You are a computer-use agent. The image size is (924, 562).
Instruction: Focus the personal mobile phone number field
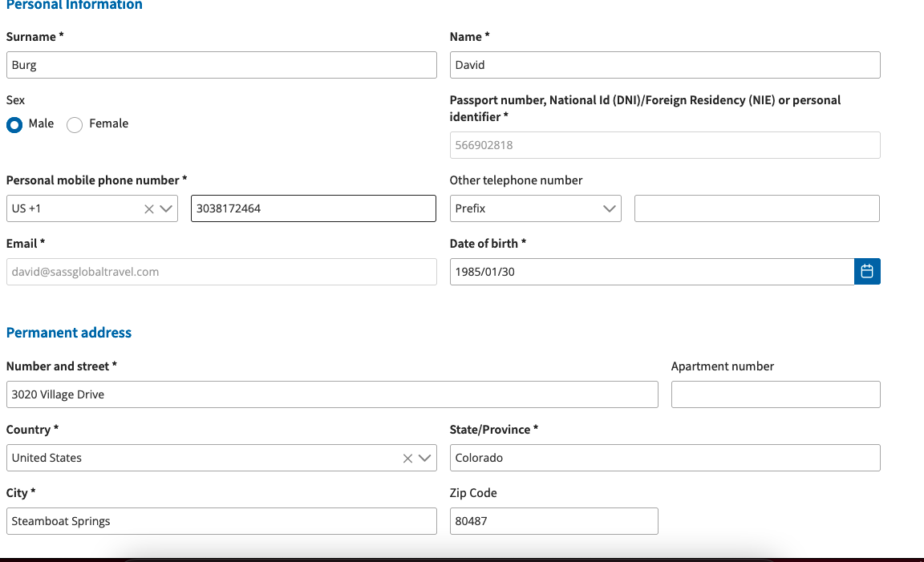[313, 208]
